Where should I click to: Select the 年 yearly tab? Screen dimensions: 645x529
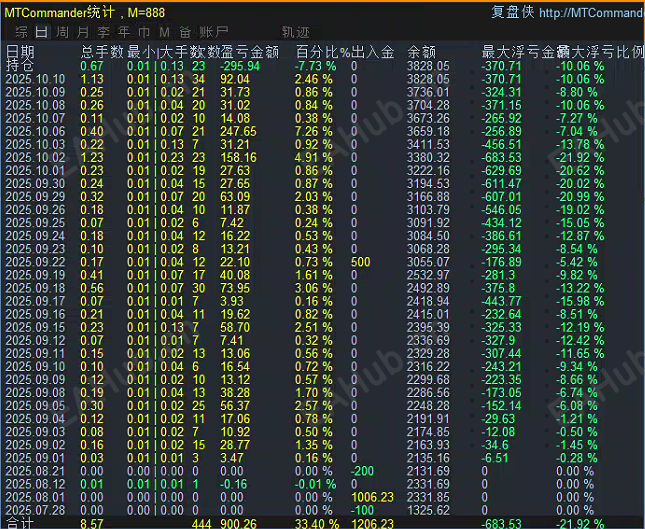click(x=124, y=32)
